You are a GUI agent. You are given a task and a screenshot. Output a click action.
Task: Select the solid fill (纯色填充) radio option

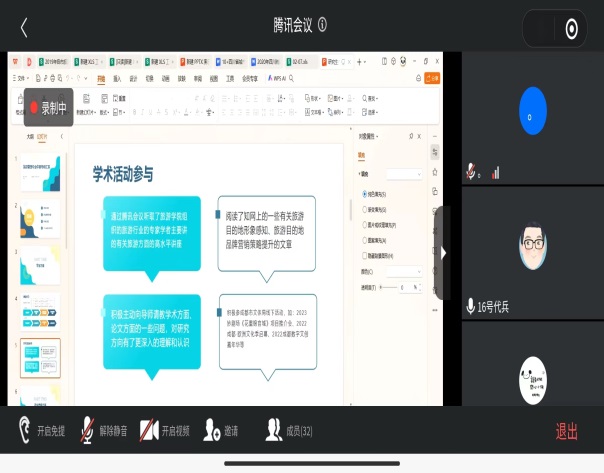click(x=365, y=194)
